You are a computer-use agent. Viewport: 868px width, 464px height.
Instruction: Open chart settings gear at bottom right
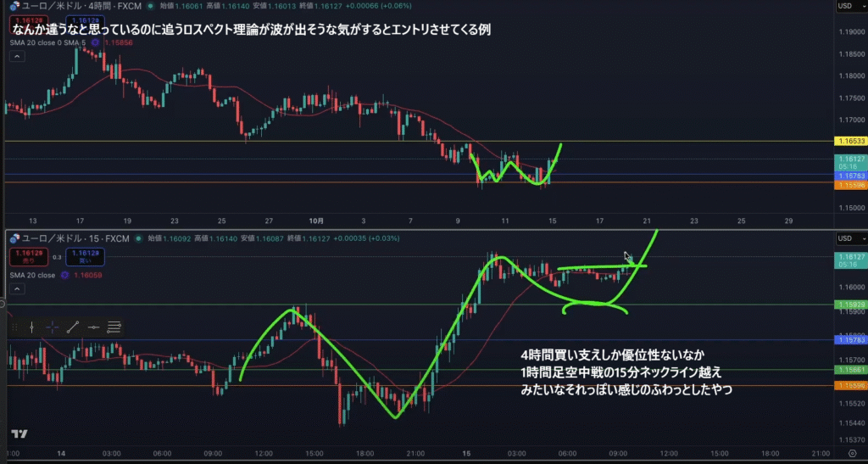tap(852, 453)
